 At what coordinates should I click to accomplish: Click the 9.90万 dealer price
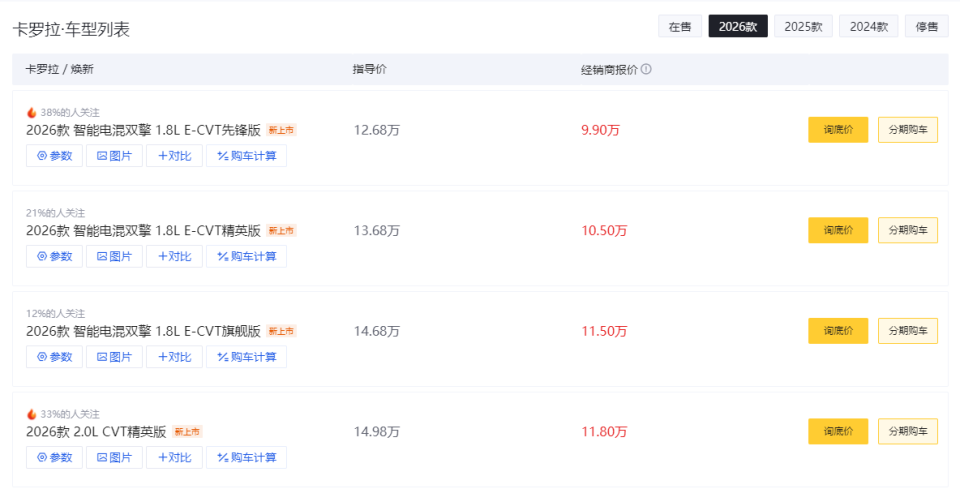(x=600, y=130)
